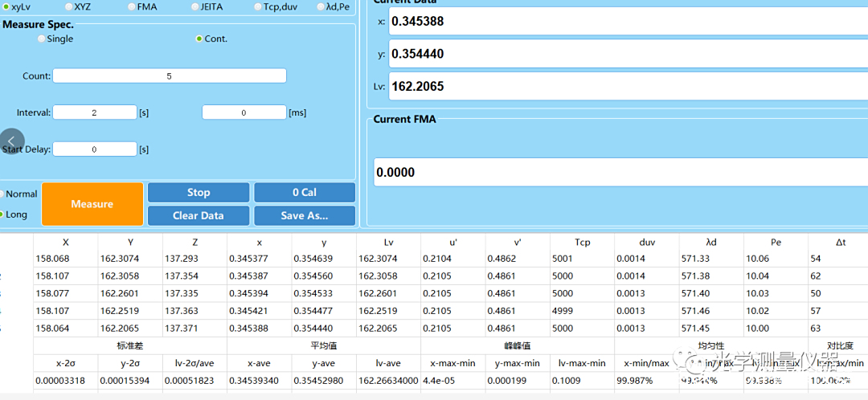Clear Data from the results table
The height and width of the screenshot is (400, 868).
pyautogui.click(x=199, y=215)
